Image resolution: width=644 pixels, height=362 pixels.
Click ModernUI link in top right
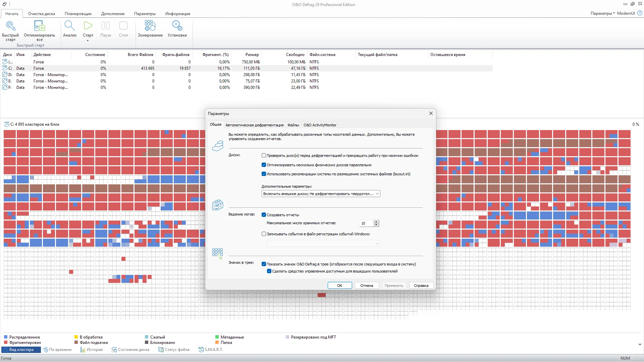pyautogui.click(x=626, y=13)
